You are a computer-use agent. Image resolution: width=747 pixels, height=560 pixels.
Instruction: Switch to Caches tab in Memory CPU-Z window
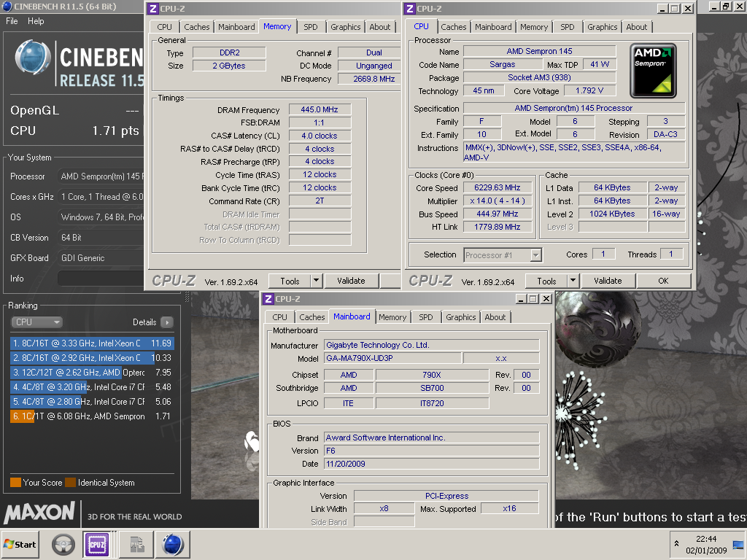[197, 27]
